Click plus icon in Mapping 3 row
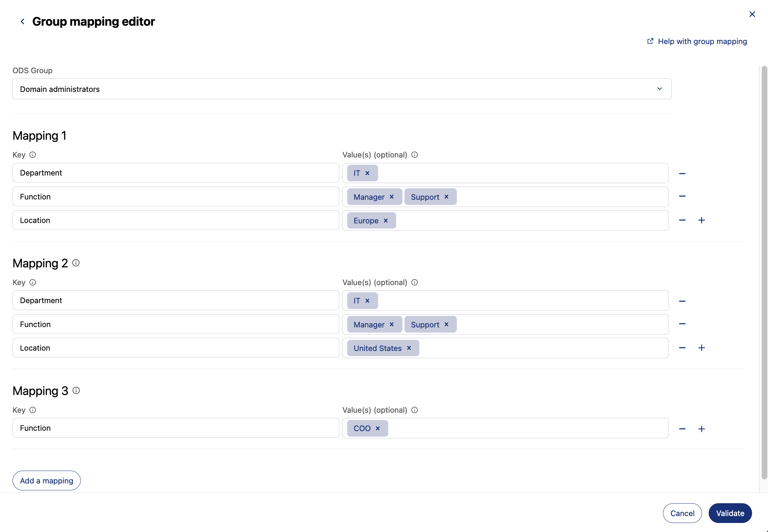Viewport: 768px width, 532px height. point(701,429)
